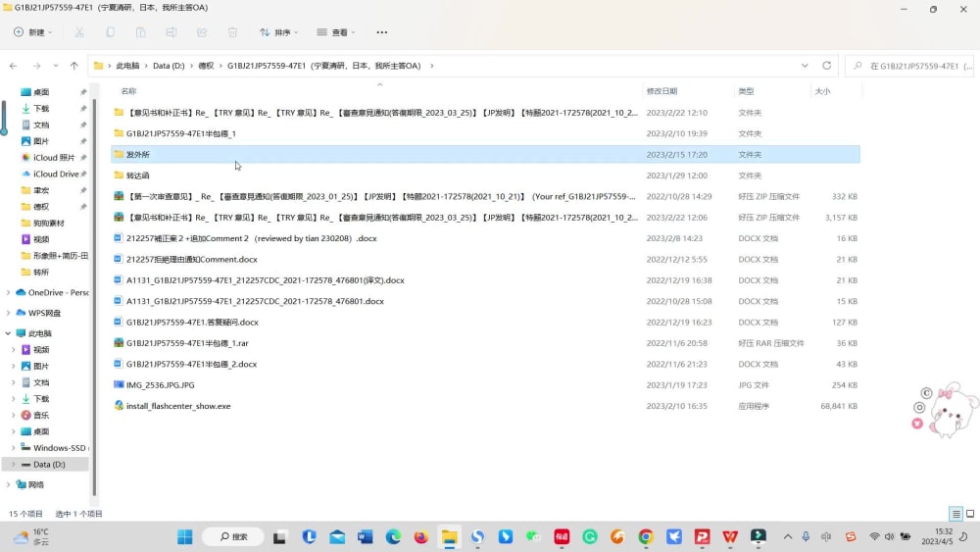Expand the 网络 tree node
Screen dimensions: 980x552
point(8,484)
